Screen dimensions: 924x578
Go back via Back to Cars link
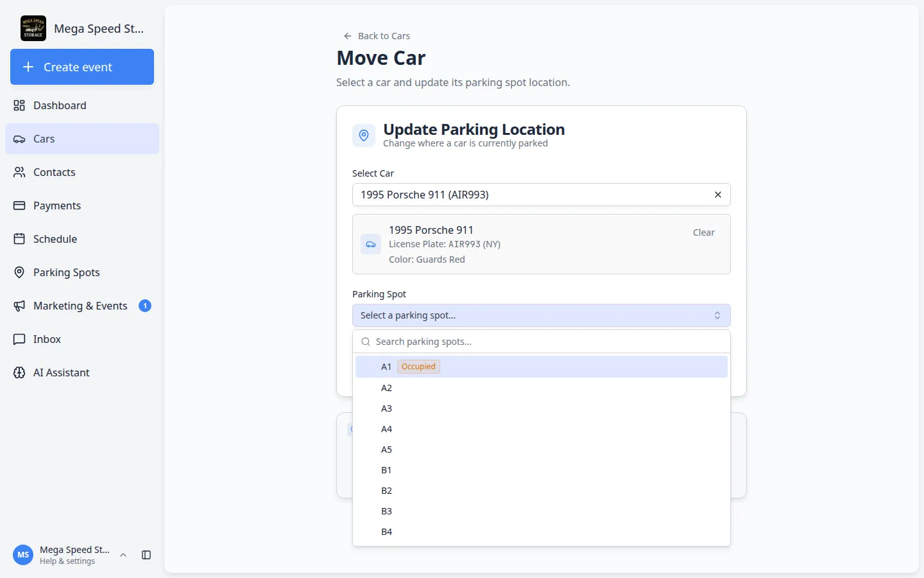point(377,36)
